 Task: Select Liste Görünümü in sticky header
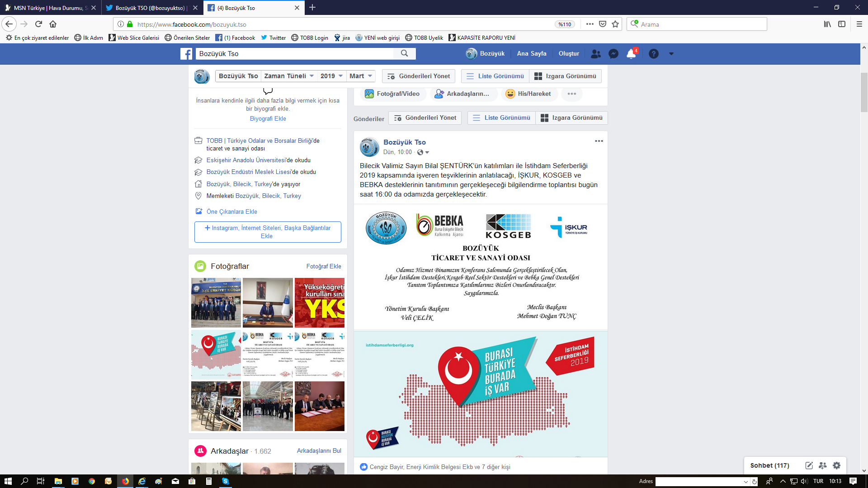(495, 76)
